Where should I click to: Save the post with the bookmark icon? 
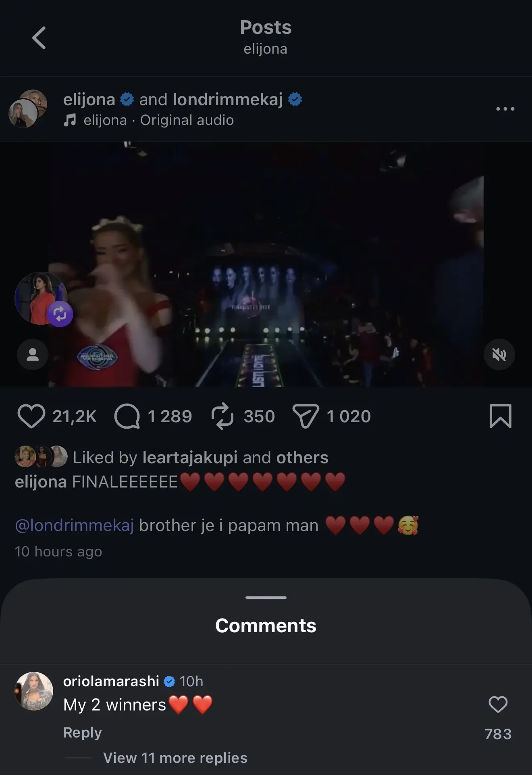point(500,416)
